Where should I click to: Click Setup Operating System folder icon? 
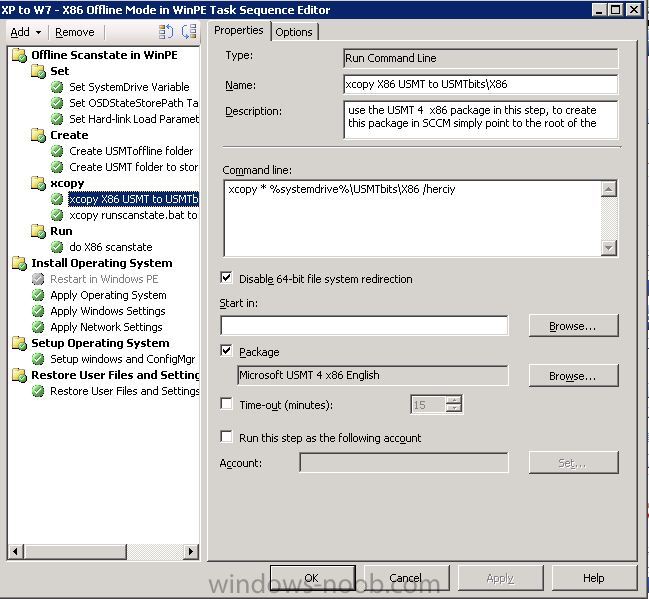19,343
